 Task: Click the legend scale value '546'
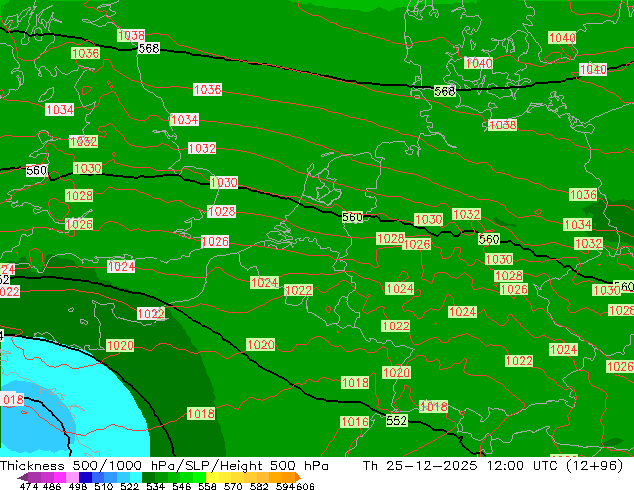coord(181,486)
